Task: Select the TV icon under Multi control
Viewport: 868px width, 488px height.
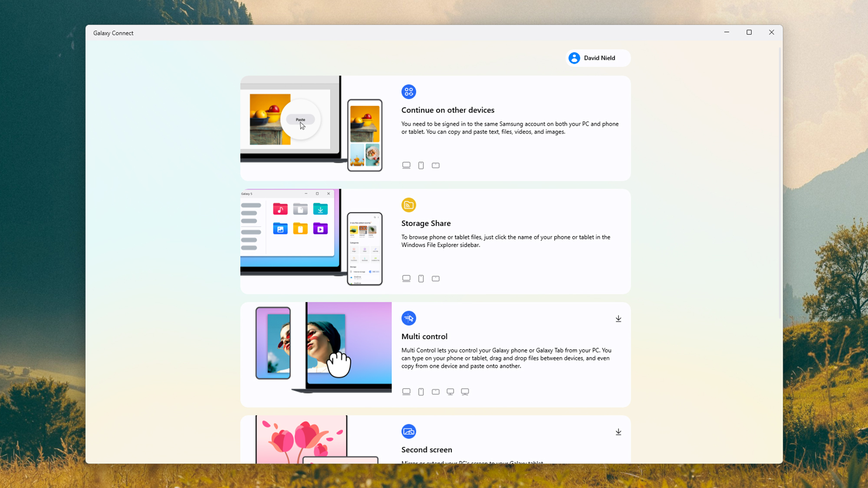Action: [465, 391]
